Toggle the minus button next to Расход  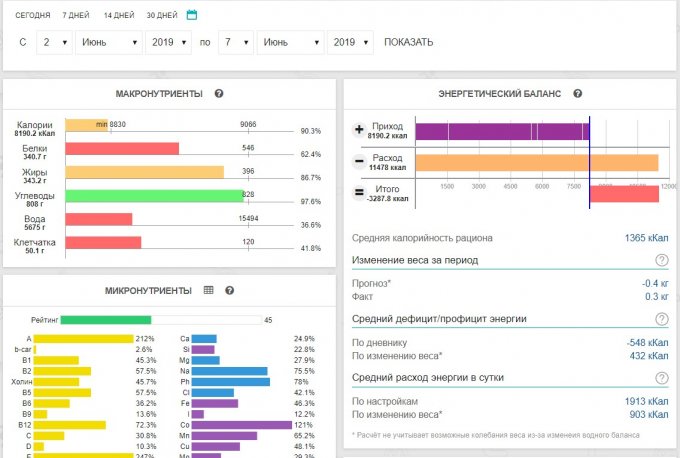tap(359, 162)
